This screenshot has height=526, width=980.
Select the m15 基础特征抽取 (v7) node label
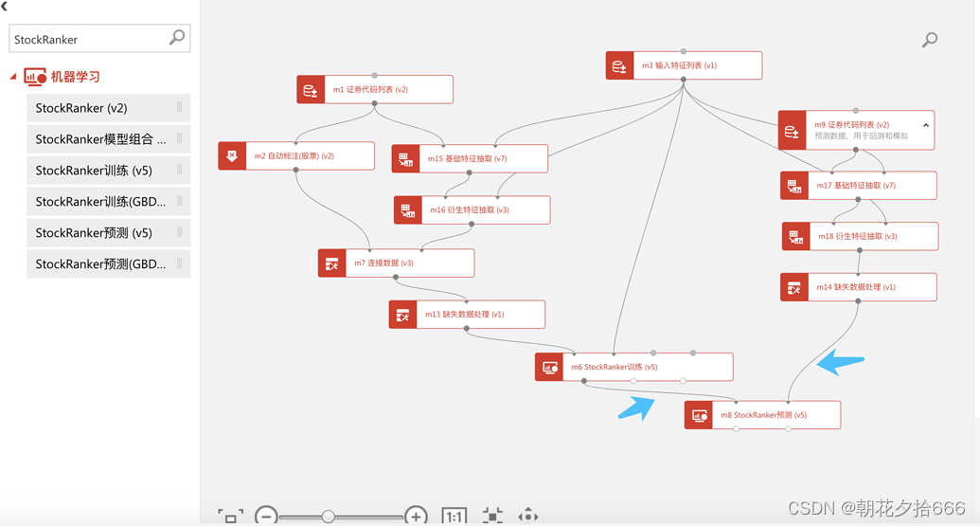coord(467,159)
